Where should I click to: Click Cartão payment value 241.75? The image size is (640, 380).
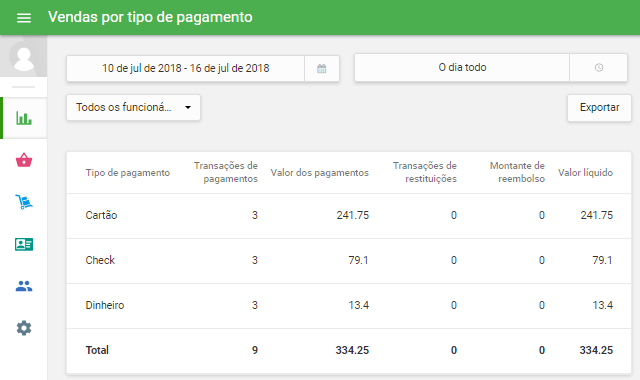353,216
